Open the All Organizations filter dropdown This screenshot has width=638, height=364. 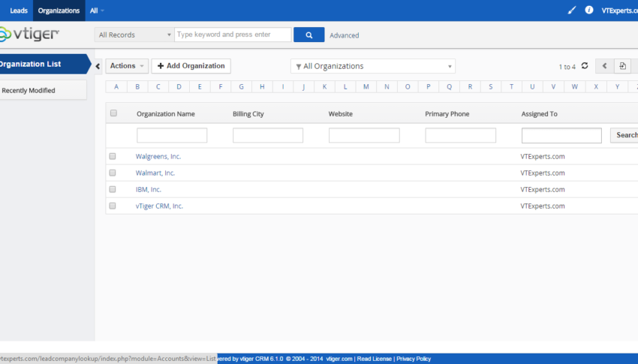click(x=373, y=66)
